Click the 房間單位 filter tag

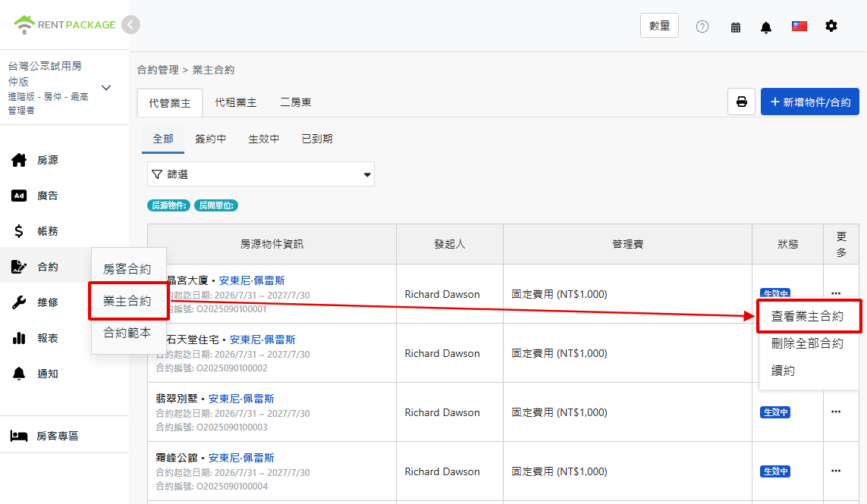point(215,205)
